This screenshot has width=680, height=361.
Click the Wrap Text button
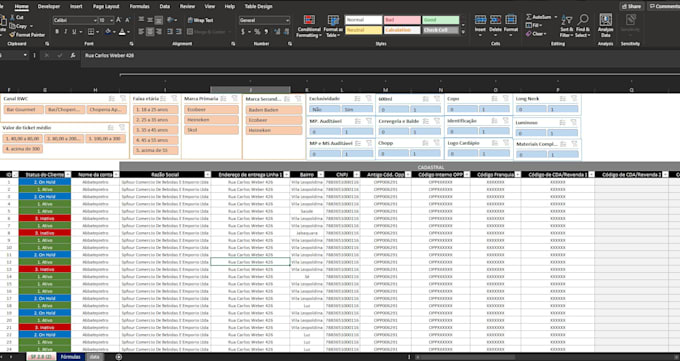pyautogui.click(x=200, y=20)
